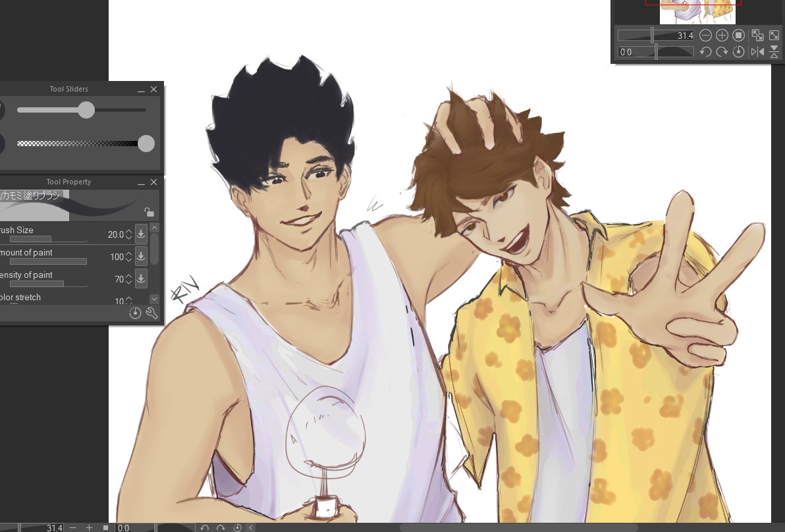The image size is (785, 532).
Task: Click the Navigator zoom slider showing 31.4
Action: click(x=656, y=36)
